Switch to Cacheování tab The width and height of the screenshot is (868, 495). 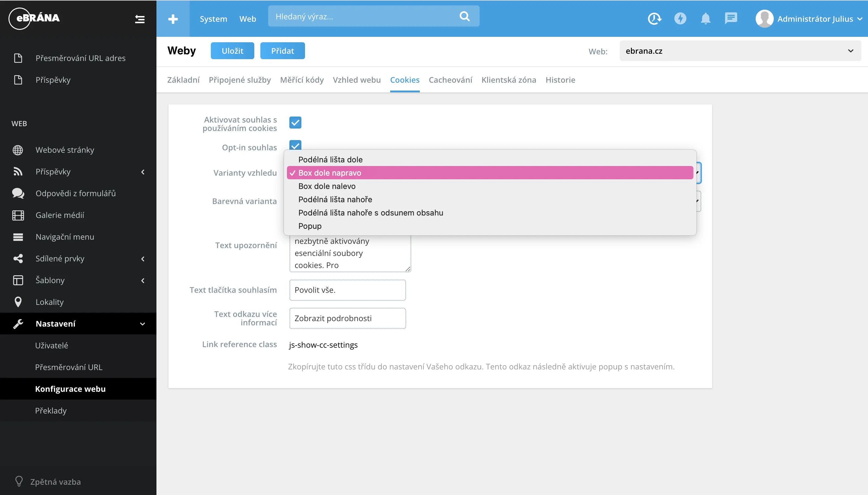click(450, 80)
